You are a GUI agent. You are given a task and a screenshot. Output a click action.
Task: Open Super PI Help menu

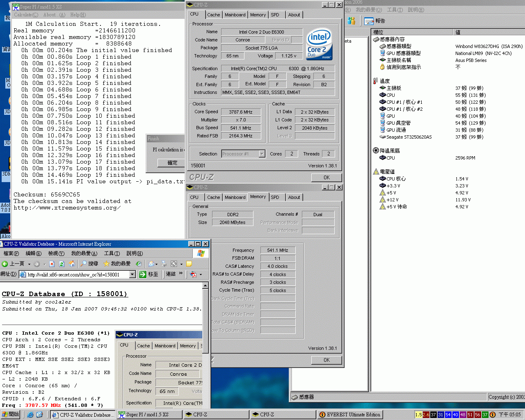[78, 15]
